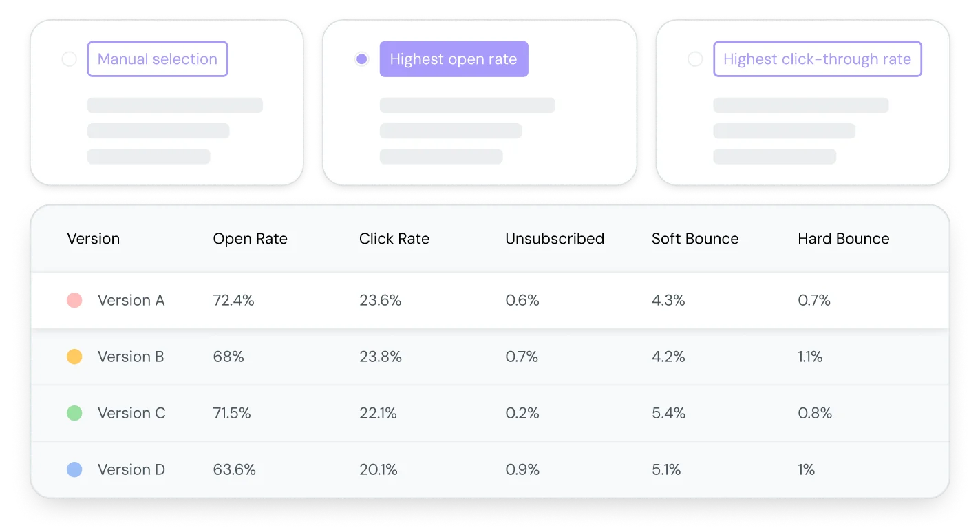Select the Version C row label

tap(131, 413)
